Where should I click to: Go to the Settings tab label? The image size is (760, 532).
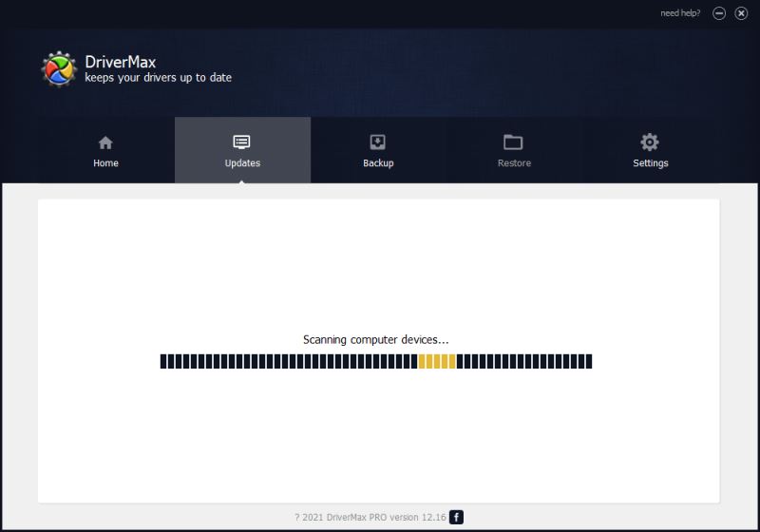(651, 162)
